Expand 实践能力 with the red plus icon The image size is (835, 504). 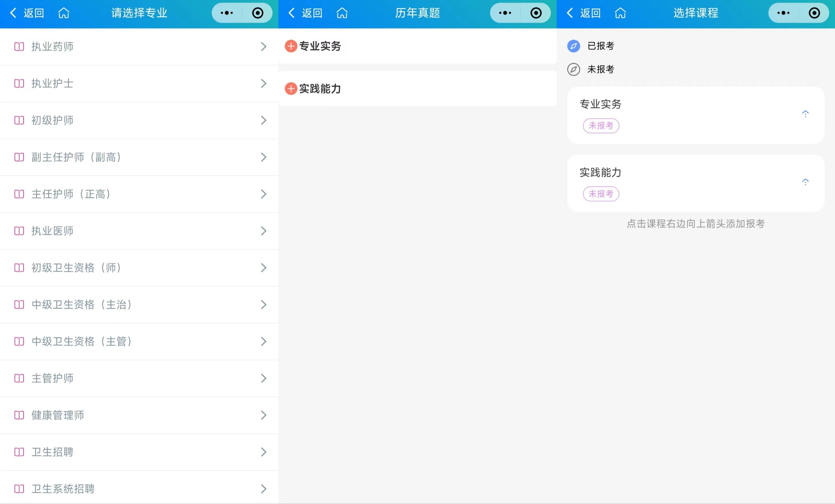pos(291,89)
